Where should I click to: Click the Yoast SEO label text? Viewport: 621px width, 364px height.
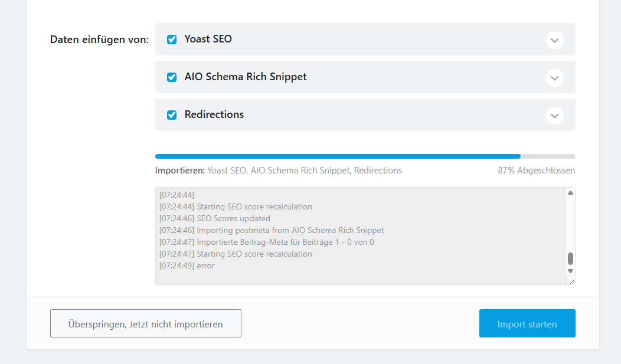pos(208,39)
